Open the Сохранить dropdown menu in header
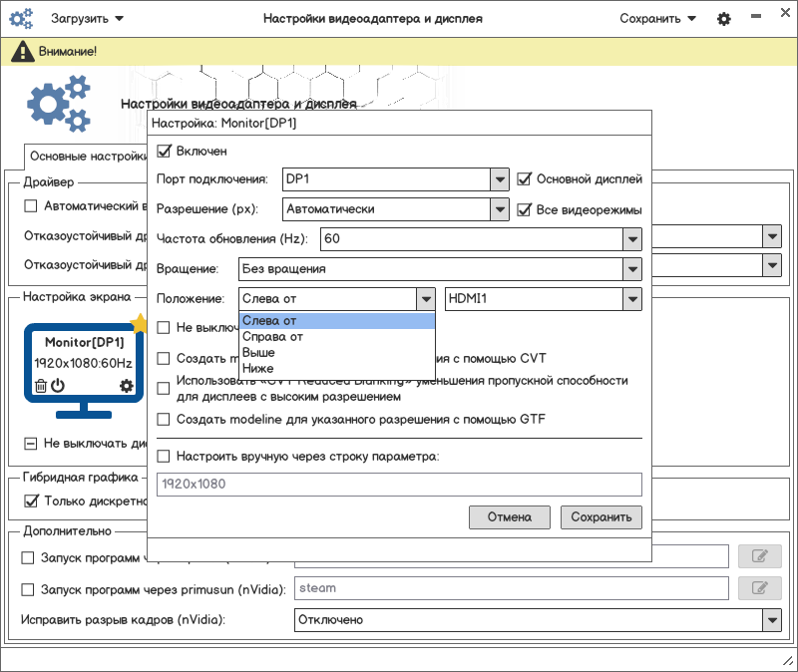 [x=657, y=19]
